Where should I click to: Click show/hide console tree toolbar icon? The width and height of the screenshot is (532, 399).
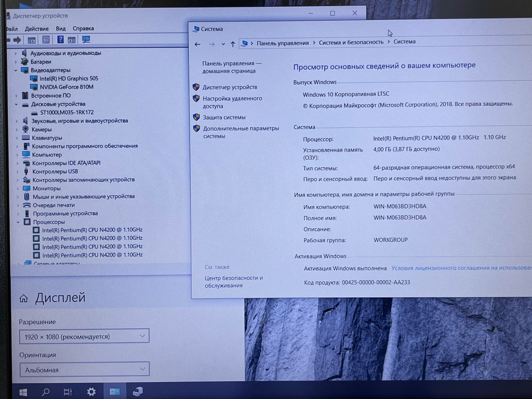click(x=32, y=40)
